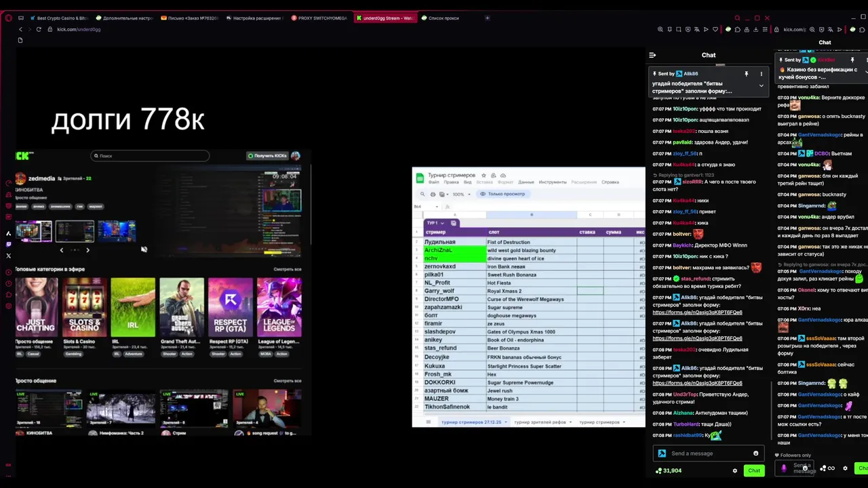Viewport: 868px width, 488px height.
Task: Unpin the KickBet message in the right chat
Action: 852,60
